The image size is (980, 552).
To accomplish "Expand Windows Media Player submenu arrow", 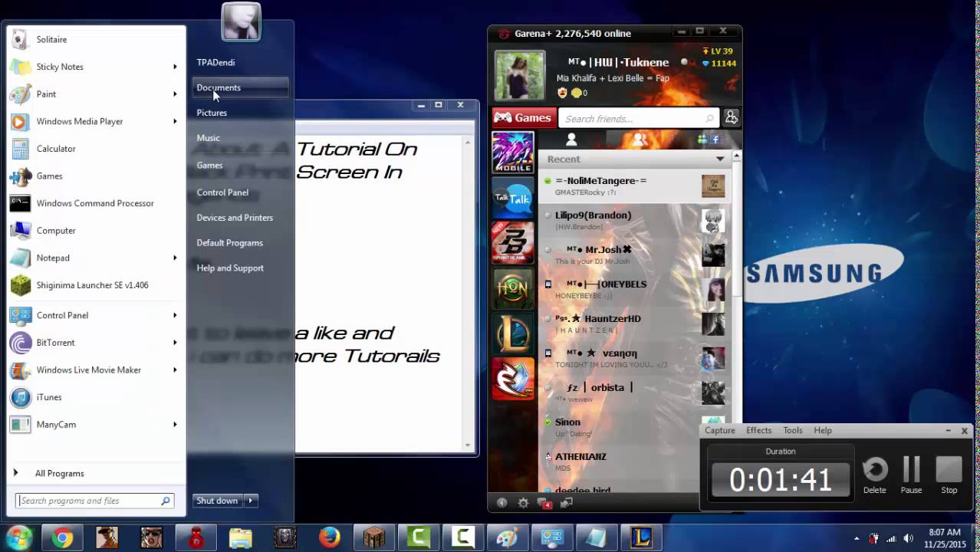I will (x=175, y=121).
